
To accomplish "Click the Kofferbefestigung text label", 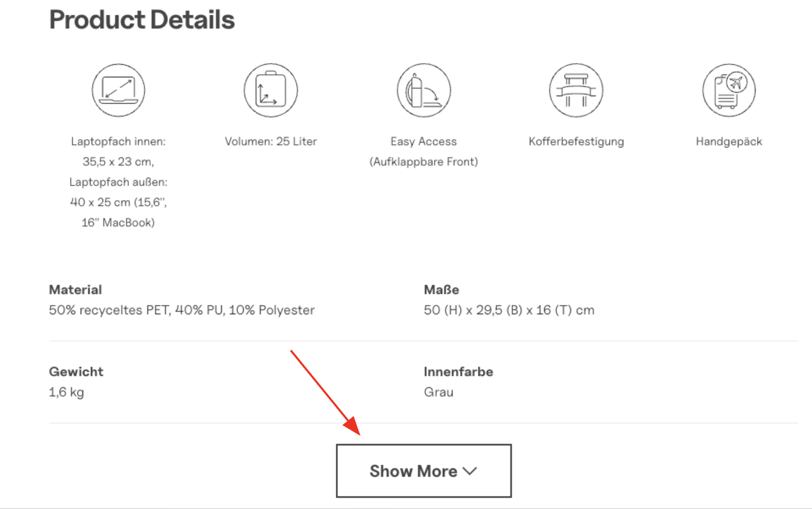I will (576, 142).
